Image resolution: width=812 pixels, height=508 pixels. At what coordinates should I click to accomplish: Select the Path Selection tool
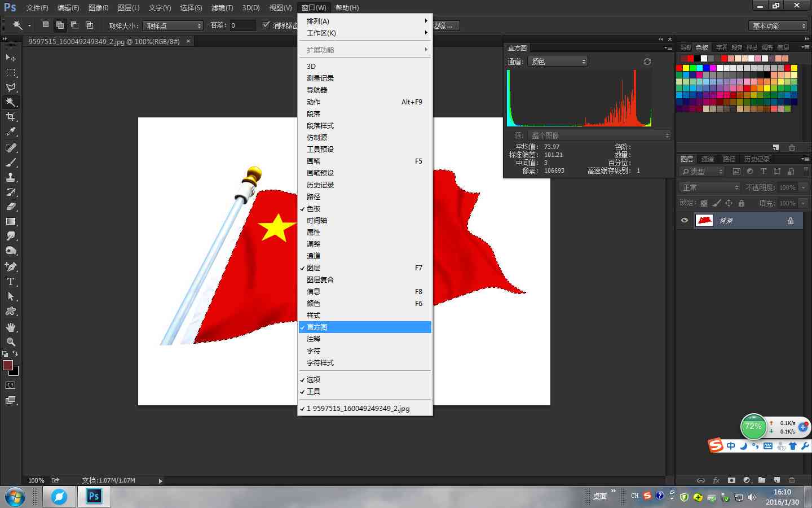(11, 296)
